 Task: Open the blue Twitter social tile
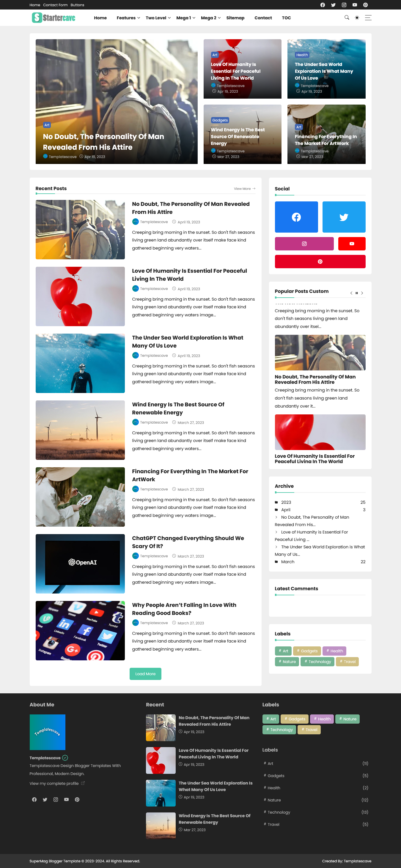point(344,217)
